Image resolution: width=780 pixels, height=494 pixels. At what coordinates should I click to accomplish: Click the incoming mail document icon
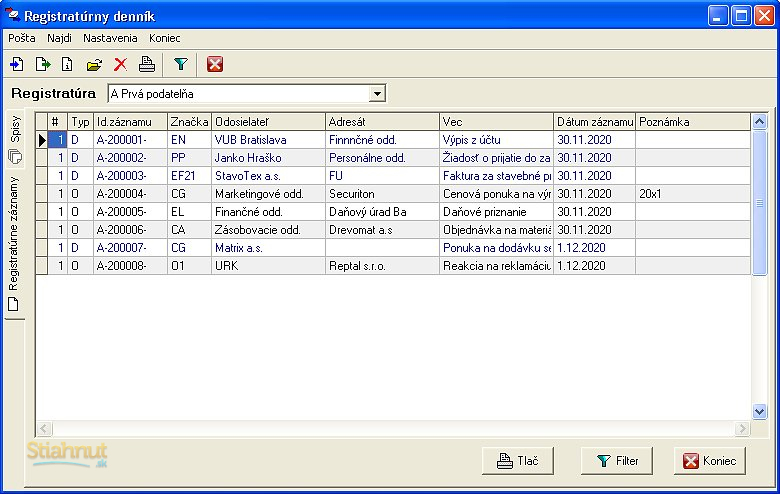[x=17, y=64]
